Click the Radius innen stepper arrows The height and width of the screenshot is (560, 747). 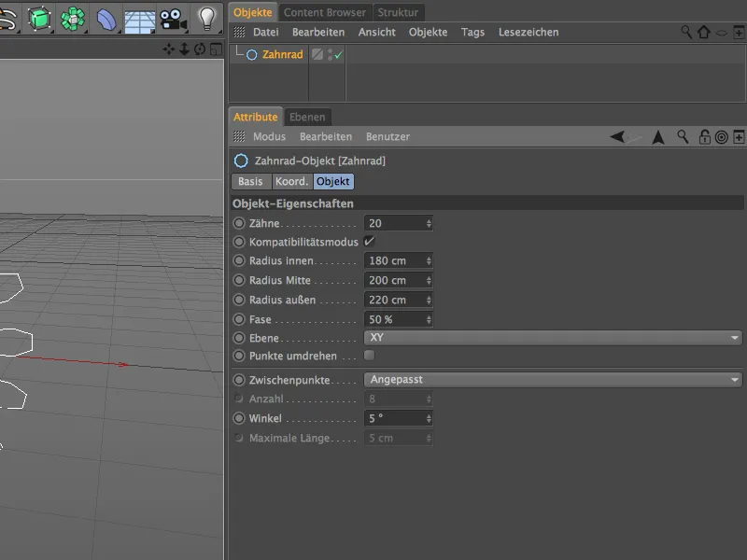pos(429,260)
